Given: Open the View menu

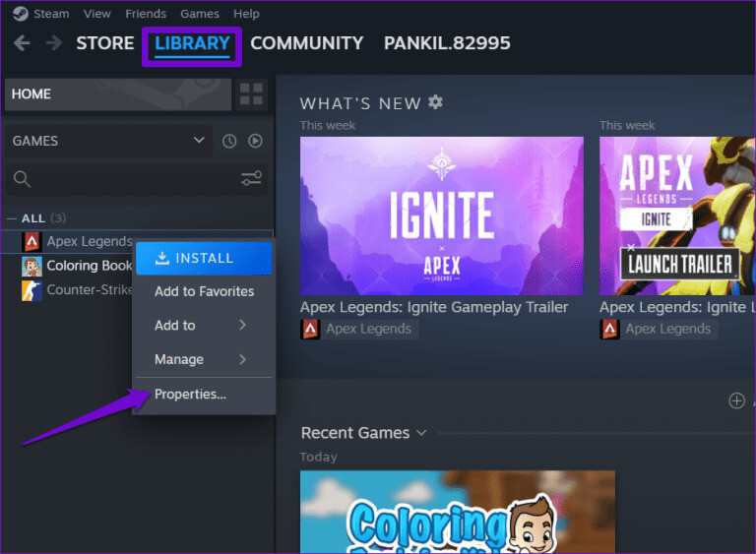Looking at the screenshot, I should pyautogui.click(x=96, y=14).
